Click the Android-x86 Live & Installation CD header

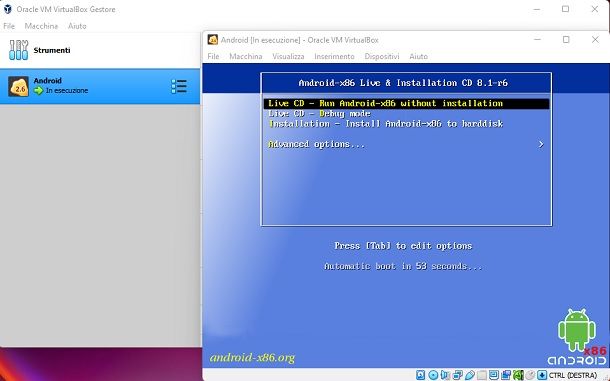click(x=403, y=83)
